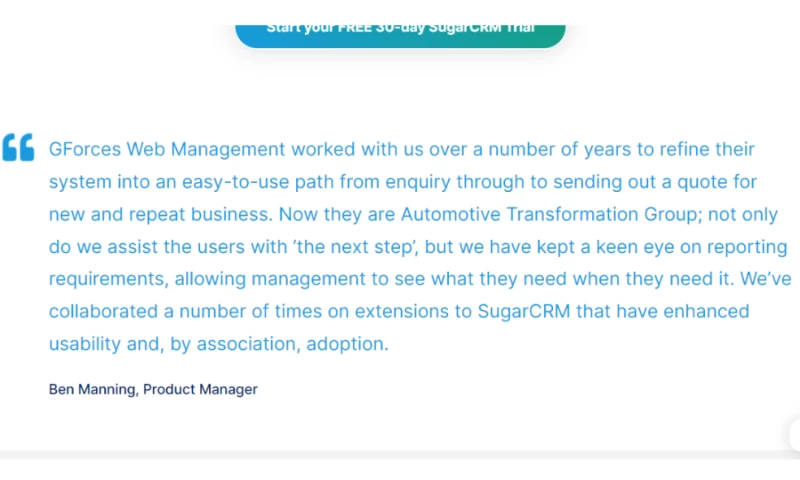Click the blue opening quotation mark icon
The height and width of the screenshot is (480, 800).
pos(18,147)
